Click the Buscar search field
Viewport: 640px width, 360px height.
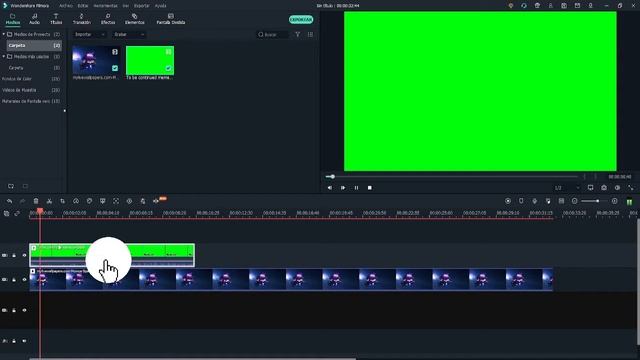pyautogui.click(x=273, y=35)
